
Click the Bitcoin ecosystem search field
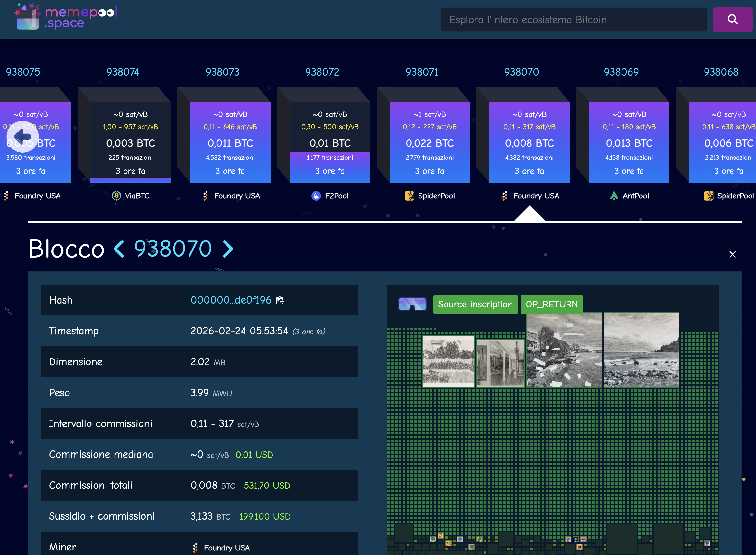point(574,20)
